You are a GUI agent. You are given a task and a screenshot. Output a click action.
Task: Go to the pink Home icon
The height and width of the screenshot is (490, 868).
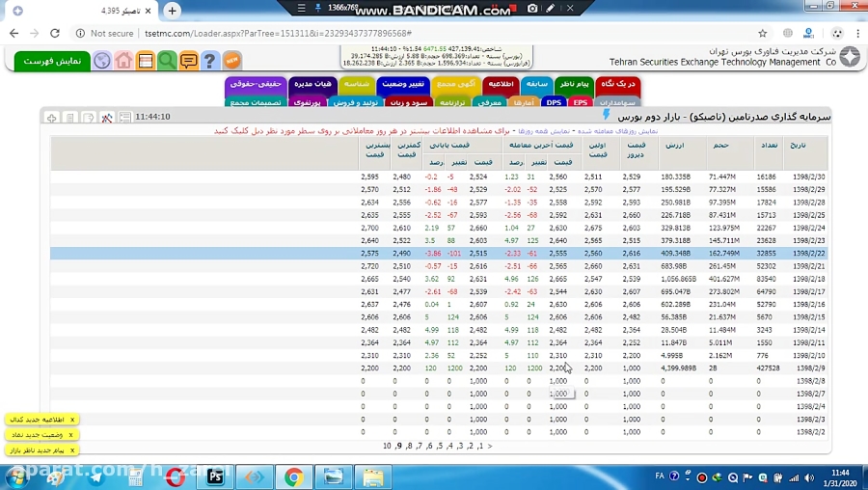tap(123, 61)
